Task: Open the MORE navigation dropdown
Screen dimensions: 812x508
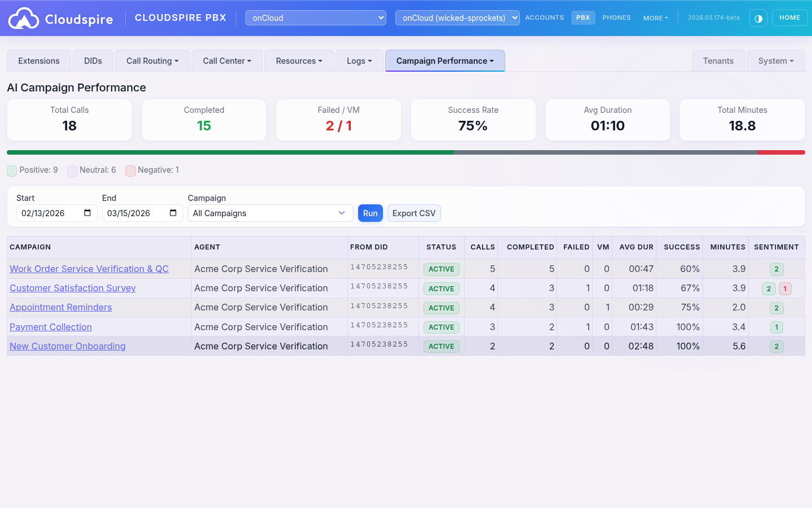Action: pos(655,17)
